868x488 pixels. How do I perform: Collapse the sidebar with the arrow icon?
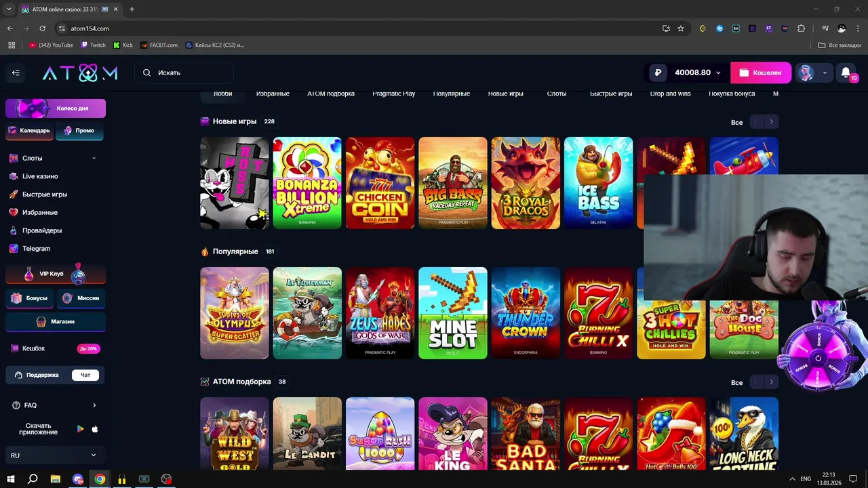click(16, 73)
